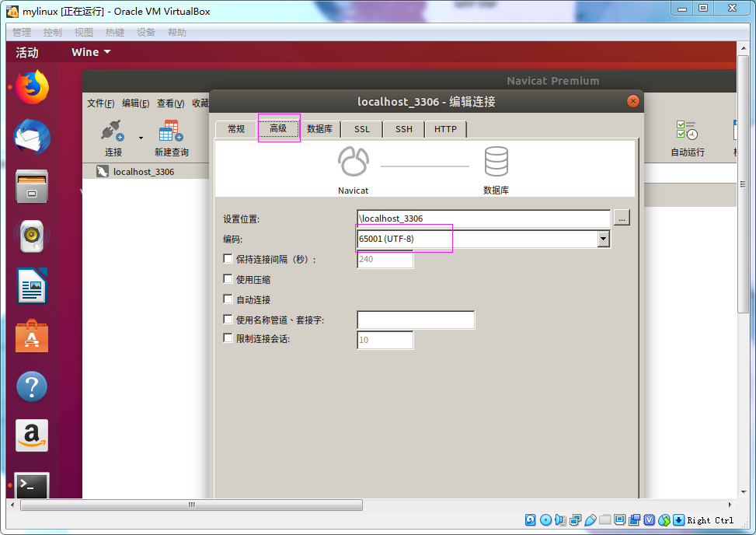Open the Wine application menu
This screenshot has height=535, width=756.
pyautogui.click(x=91, y=52)
